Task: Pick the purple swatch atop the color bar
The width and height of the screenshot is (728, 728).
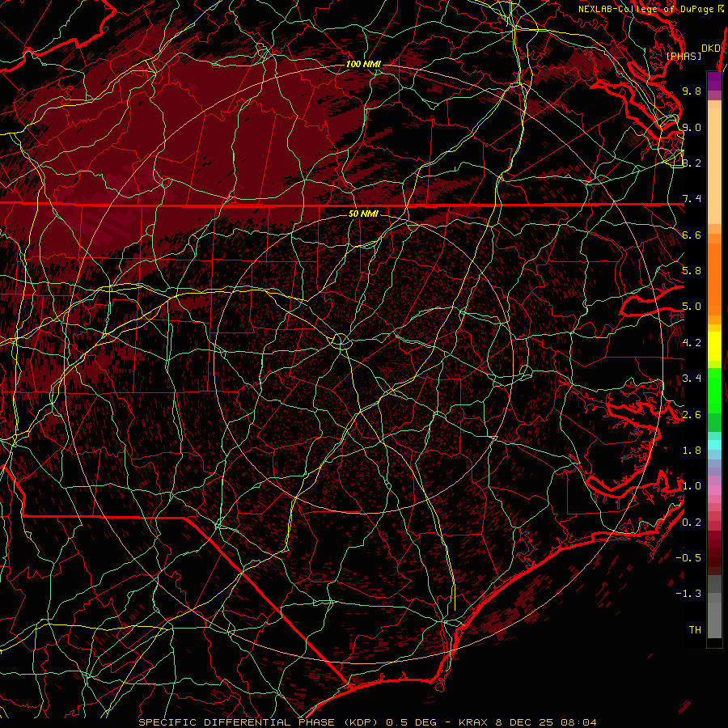Action: [714, 81]
